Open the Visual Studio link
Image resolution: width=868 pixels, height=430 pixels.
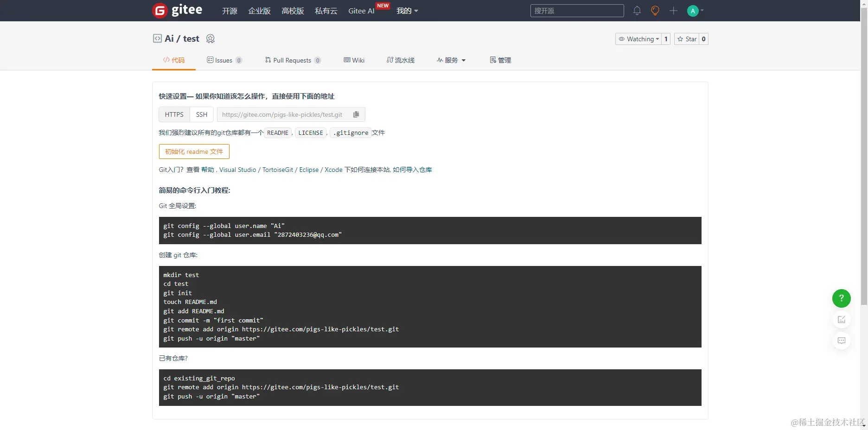coord(237,170)
